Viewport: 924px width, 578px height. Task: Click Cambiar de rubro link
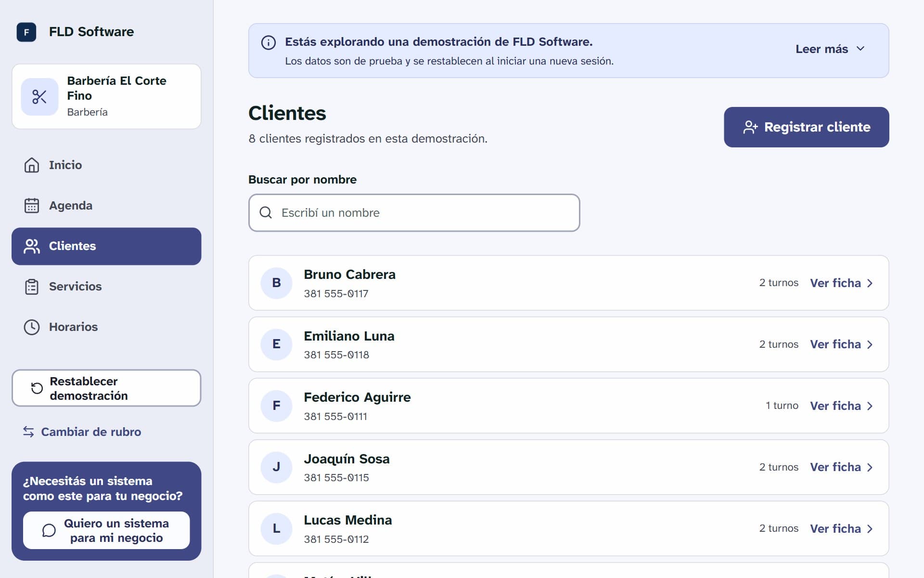click(x=82, y=432)
